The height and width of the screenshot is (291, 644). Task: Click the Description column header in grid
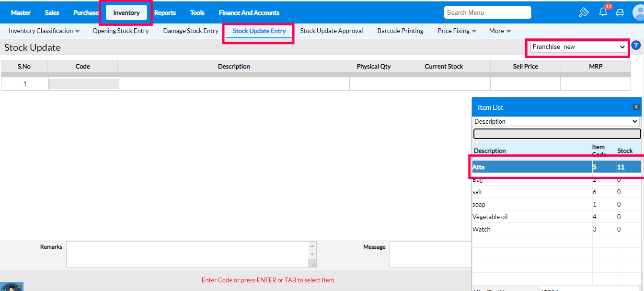(x=234, y=67)
